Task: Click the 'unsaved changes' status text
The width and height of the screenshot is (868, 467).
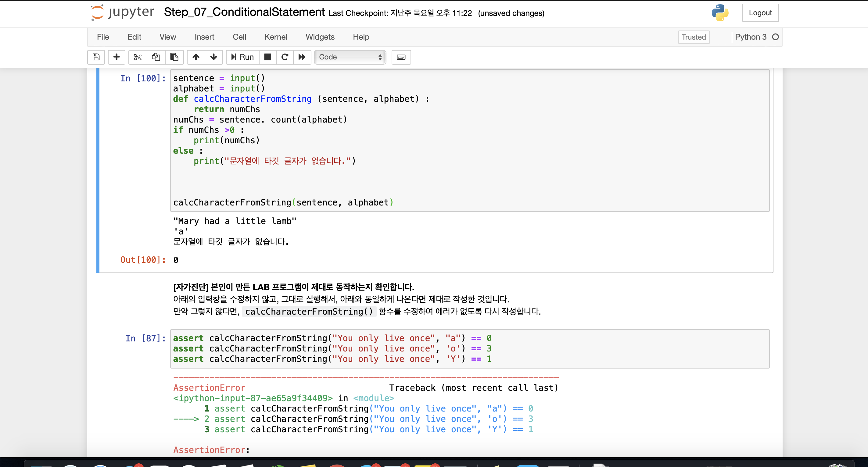Action: point(511,13)
